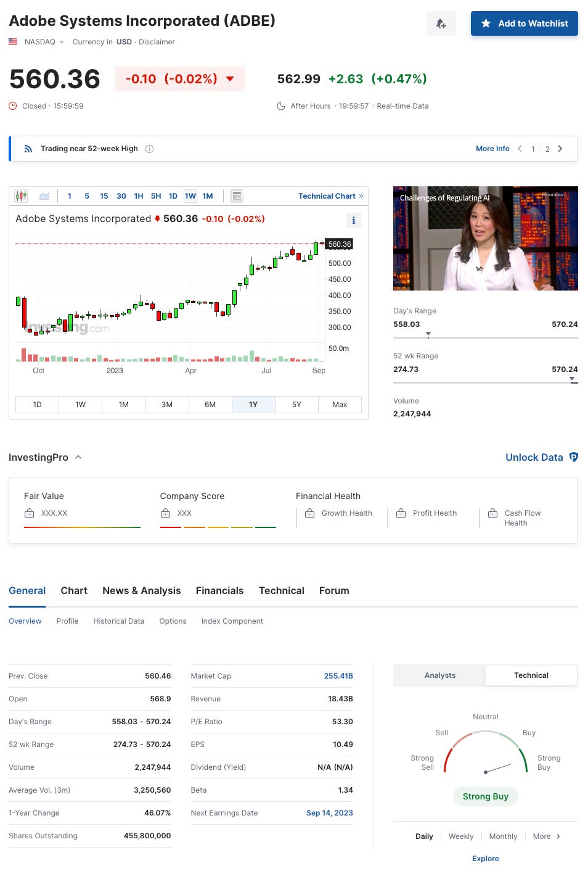Select the 30 minute interval
Screen dimensions: 588x871
pyautogui.click(x=121, y=196)
